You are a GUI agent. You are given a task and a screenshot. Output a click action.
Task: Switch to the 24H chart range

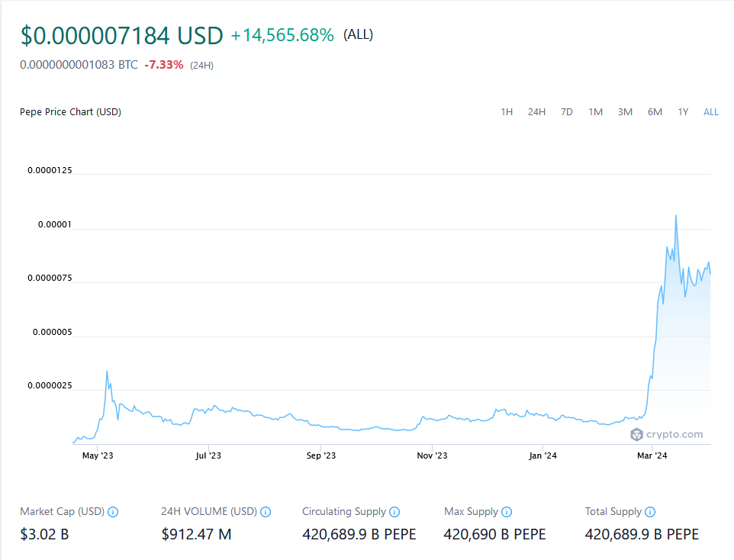[536, 112]
